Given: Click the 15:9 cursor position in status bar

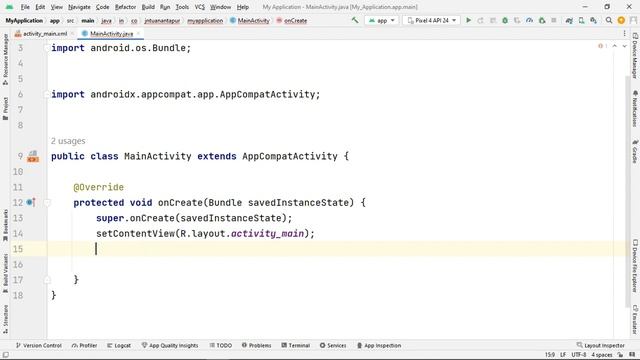Looking at the screenshot, I should (550, 355).
